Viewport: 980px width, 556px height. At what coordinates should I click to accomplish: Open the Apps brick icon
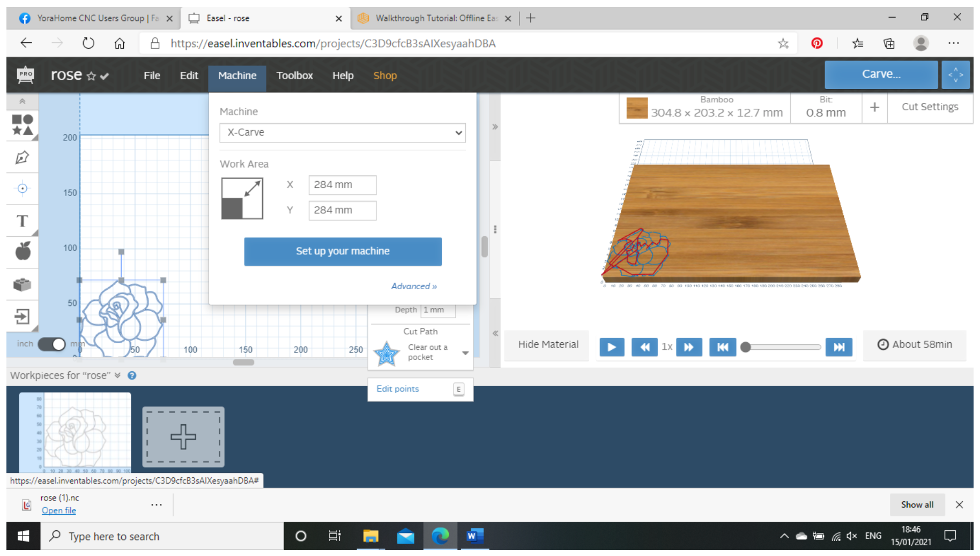click(x=22, y=284)
